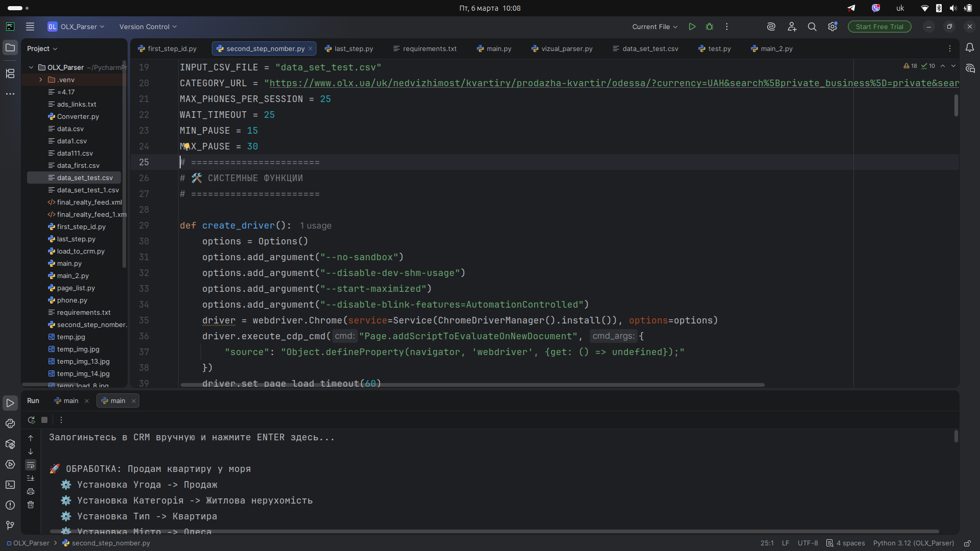980x551 pixels.
Task: Open Search Everywhere magnifier icon
Action: pyautogui.click(x=812, y=27)
